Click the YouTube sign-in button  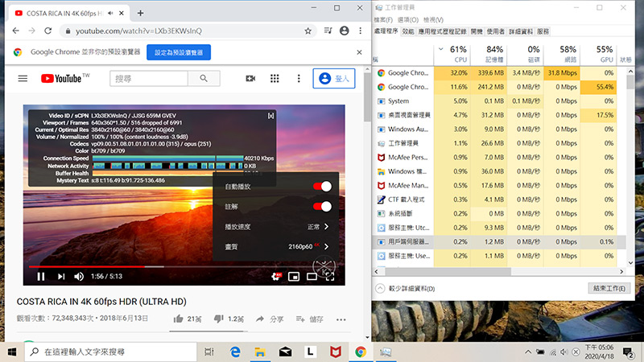(x=334, y=78)
